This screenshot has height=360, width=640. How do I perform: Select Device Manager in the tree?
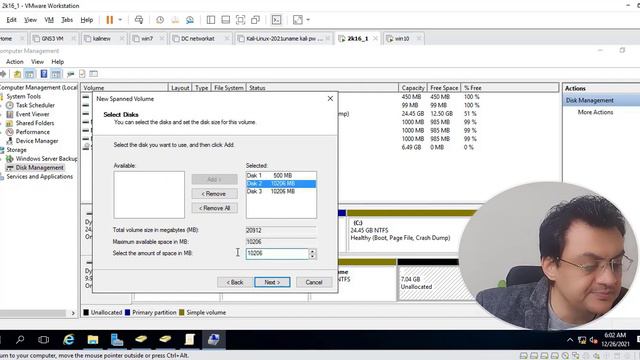click(x=37, y=141)
